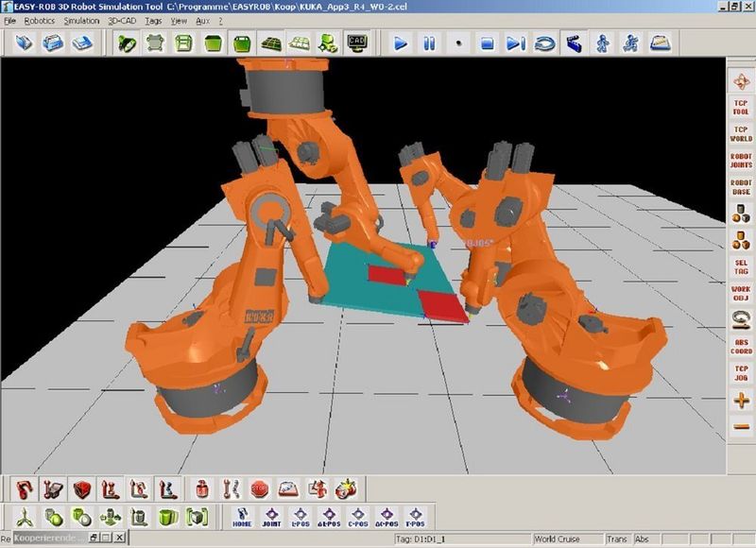Open the ? help menu
756x548 pixels.
pyautogui.click(x=220, y=21)
